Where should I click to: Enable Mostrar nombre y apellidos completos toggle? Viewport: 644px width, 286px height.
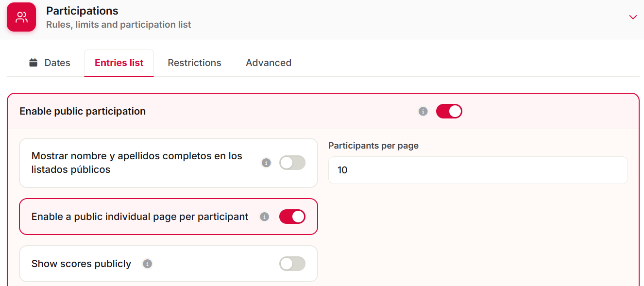tap(292, 163)
